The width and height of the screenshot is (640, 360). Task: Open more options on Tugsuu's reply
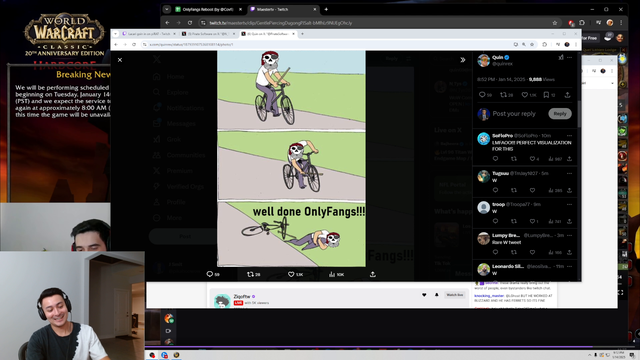click(569, 173)
